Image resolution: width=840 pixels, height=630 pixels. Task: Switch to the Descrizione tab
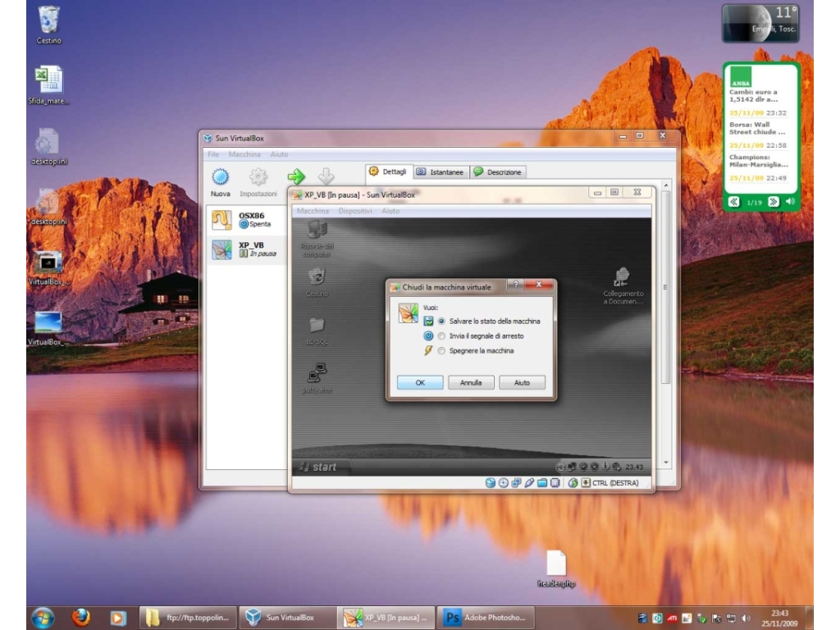498,172
